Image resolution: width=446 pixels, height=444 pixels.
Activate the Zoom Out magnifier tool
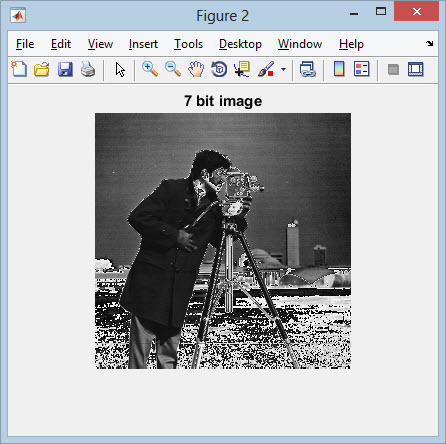pos(173,69)
